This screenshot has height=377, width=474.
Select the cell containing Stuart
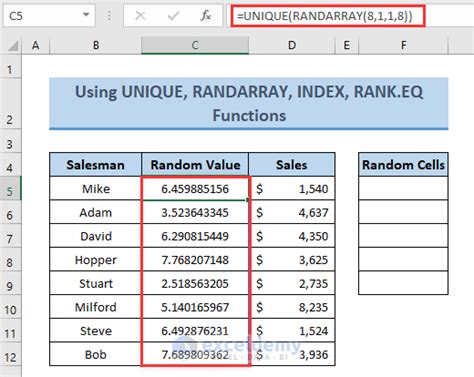95,283
